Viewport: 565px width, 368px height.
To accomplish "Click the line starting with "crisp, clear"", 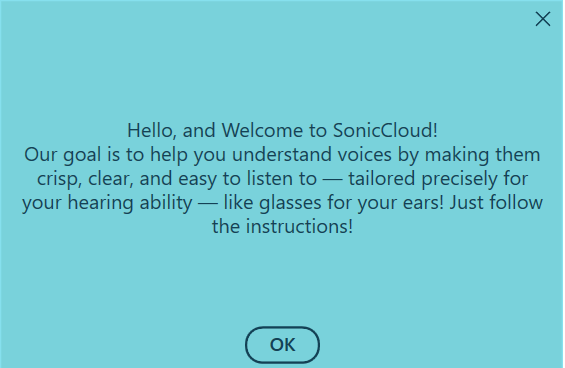I will [x=282, y=179].
